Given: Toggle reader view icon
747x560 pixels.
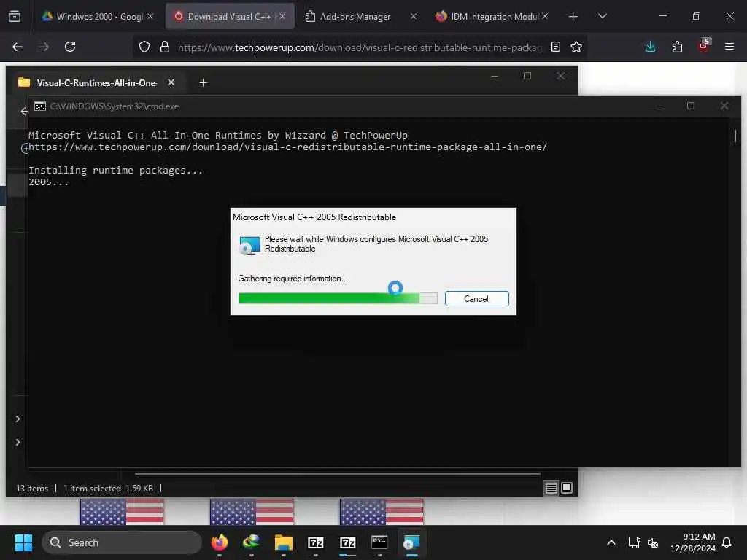Looking at the screenshot, I should [x=555, y=47].
